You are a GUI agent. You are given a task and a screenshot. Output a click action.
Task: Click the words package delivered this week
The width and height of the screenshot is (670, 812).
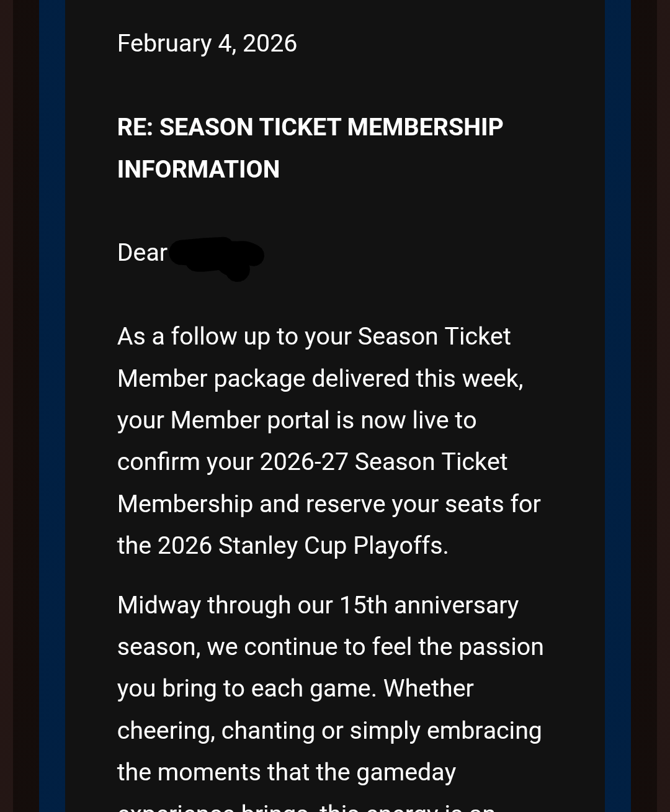pyautogui.click(x=368, y=379)
